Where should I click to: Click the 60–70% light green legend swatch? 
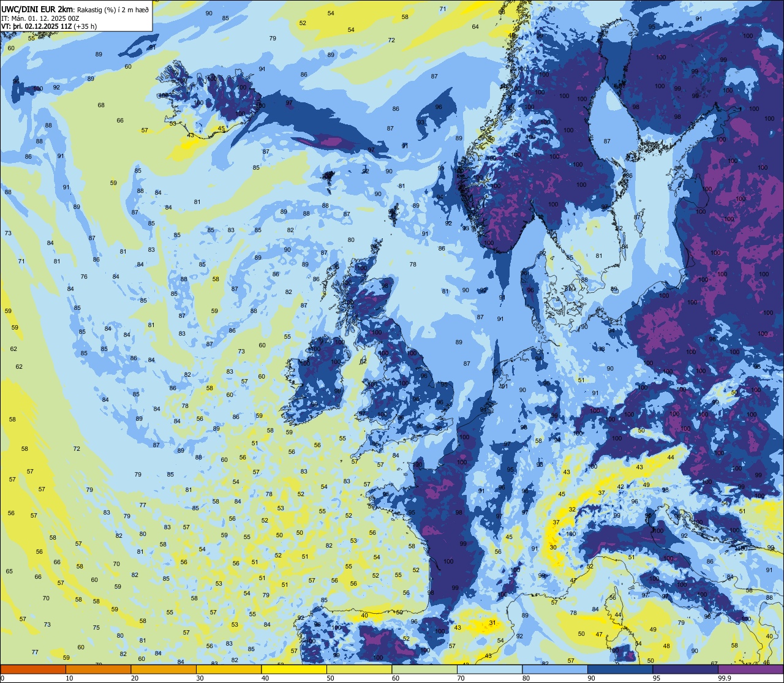pyautogui.click(x=424, y=669)
